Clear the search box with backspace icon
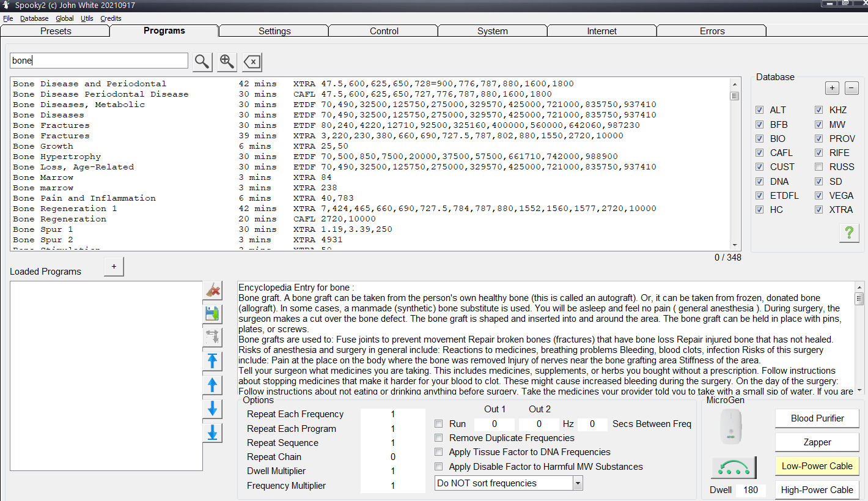 [252, 62]
